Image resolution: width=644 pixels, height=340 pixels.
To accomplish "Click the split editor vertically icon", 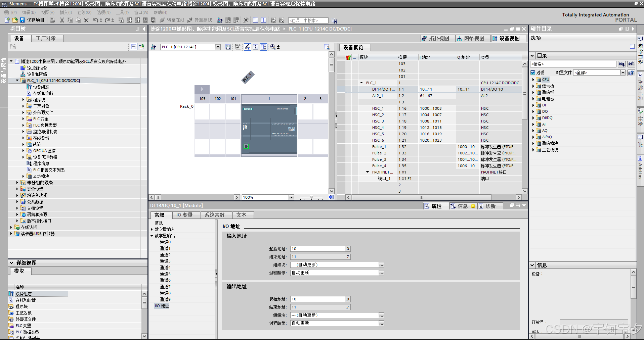I will [264, 20].
